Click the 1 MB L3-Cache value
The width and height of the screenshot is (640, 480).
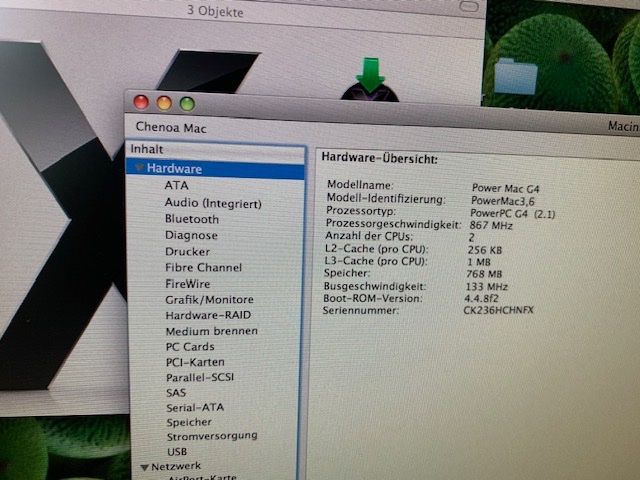[x=479, y=262]
